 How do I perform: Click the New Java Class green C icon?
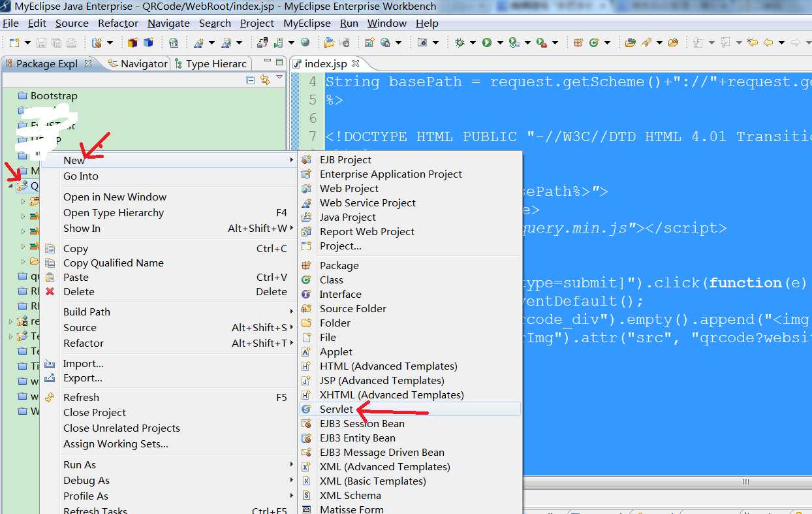click(594, 42)
